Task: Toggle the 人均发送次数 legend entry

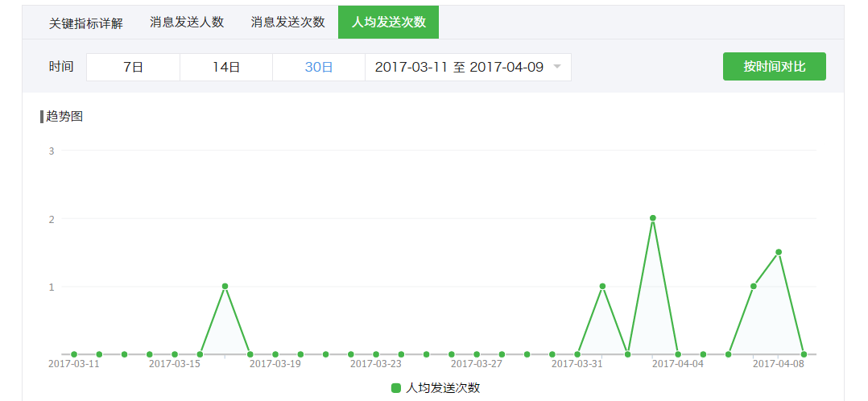Action: point(435,387)
